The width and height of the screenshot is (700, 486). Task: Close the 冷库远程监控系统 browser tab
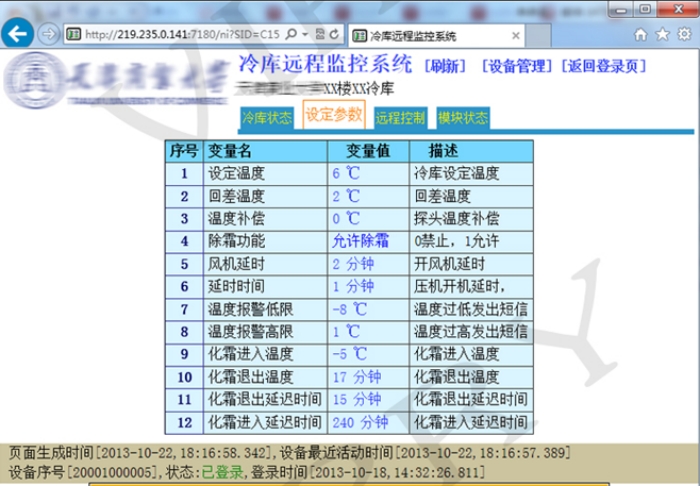[x=515, y=35]
